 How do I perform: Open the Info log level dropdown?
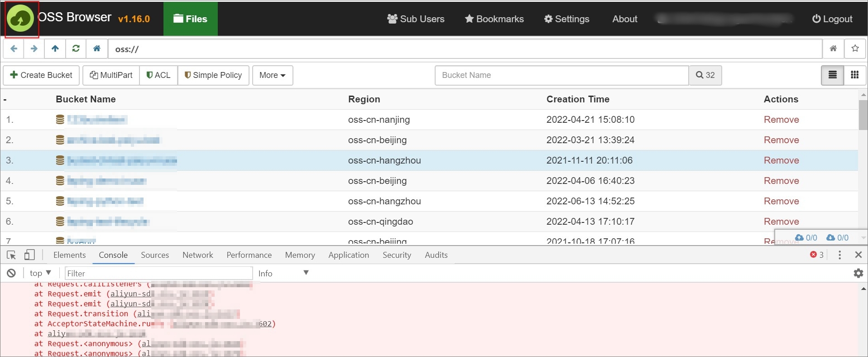click(283, 273)
